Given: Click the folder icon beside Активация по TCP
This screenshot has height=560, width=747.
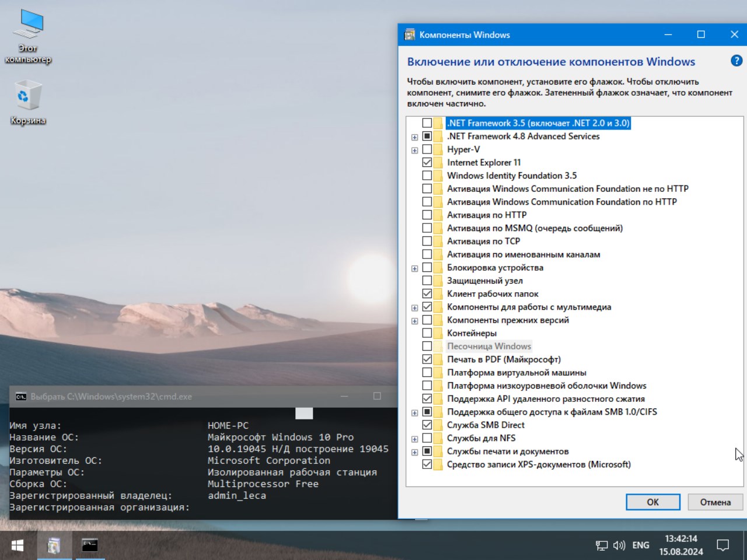Looking at the screenshot, I should 438,242.
